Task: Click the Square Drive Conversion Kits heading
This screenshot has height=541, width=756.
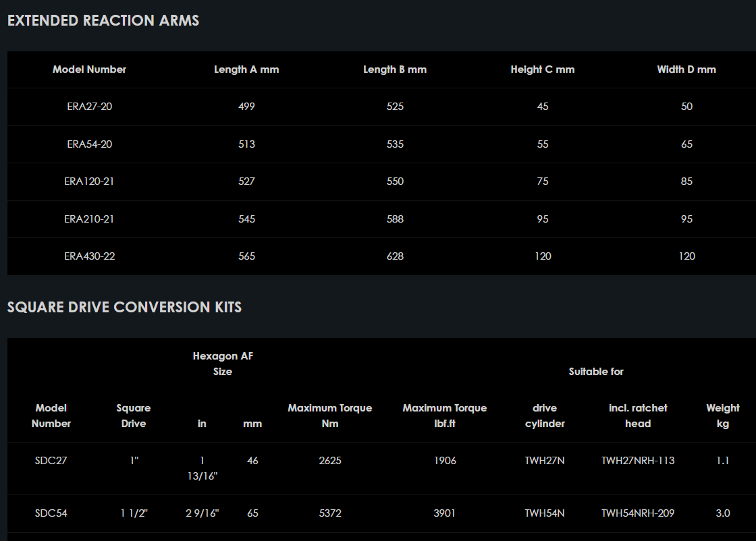Action: tap(124, 307)
